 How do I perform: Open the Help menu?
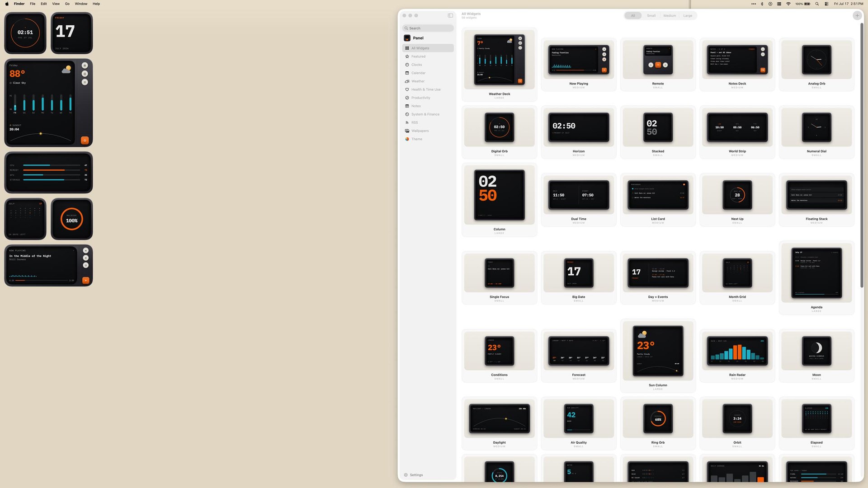coord(96,4)
